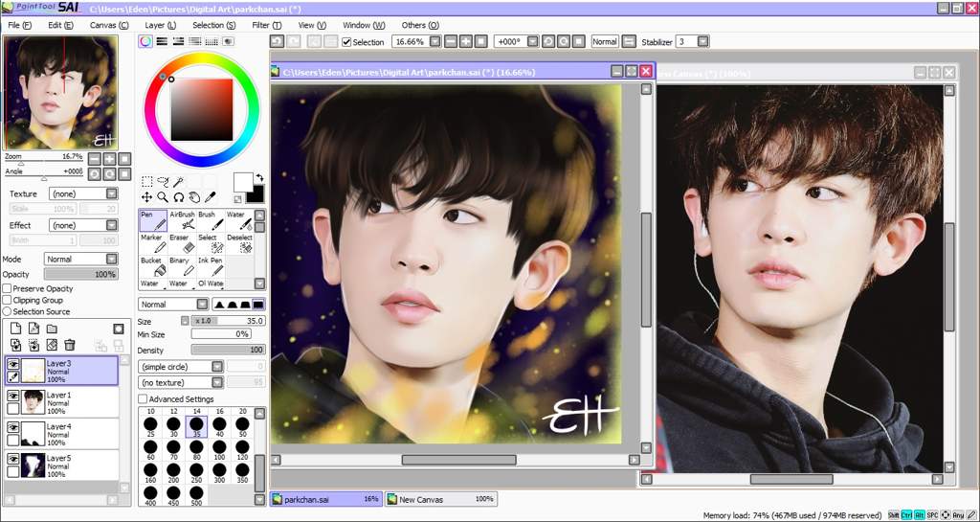Viewport: 980px width, 522px height.
Task: Delete the selected layer with trash icon
Action: click(x=69, y=345)
